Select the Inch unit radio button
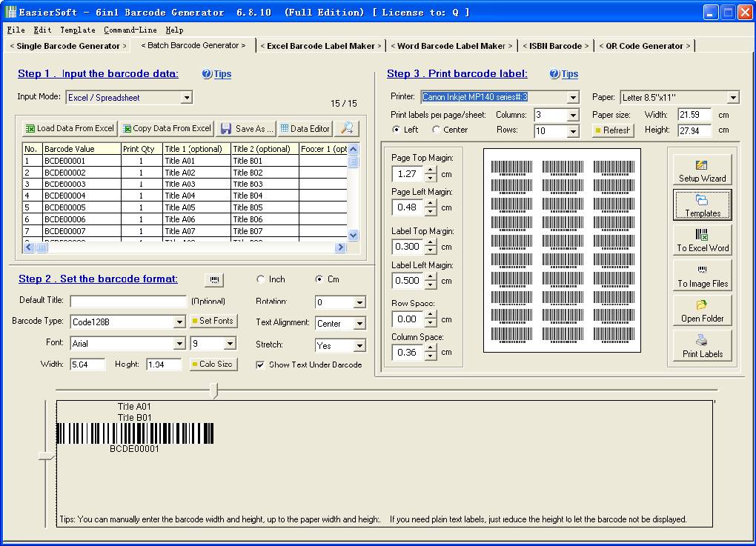This screenshot has width=756, height=546. tap(260, 279)
